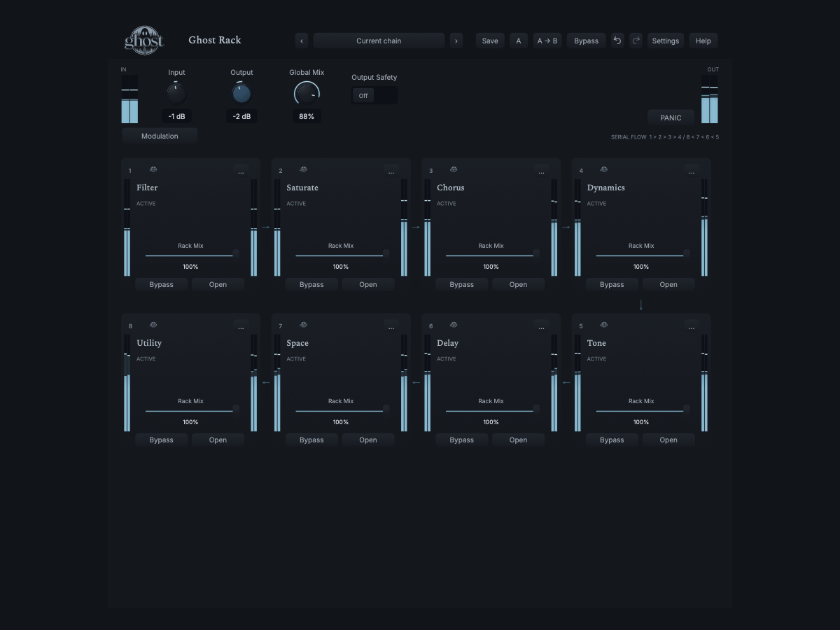This screenshot has width=840, height=630.
Task: Open the Utility slot options menu
Action: pos(241,326)
